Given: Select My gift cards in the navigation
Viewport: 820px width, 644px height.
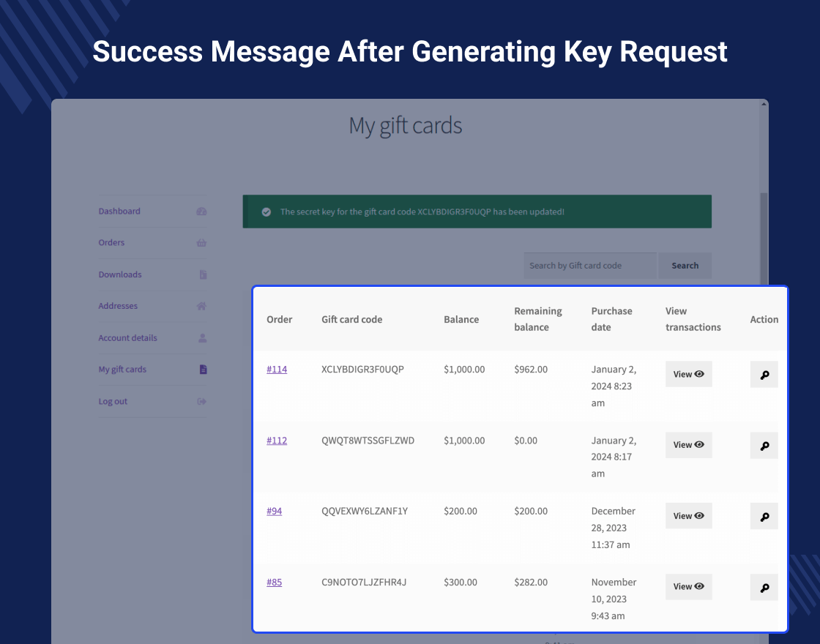Looking at the screenshot, I should [122, 370].
